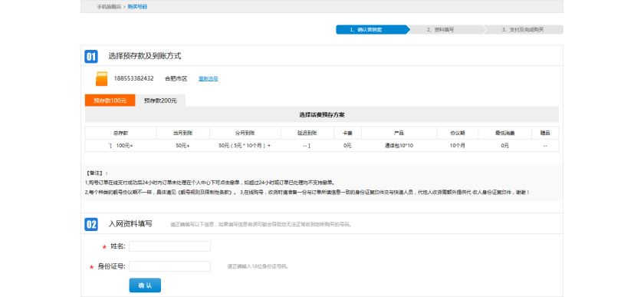Click phone number 188553382432
Screen dimensions: 644x297
(x=134, y=78)
